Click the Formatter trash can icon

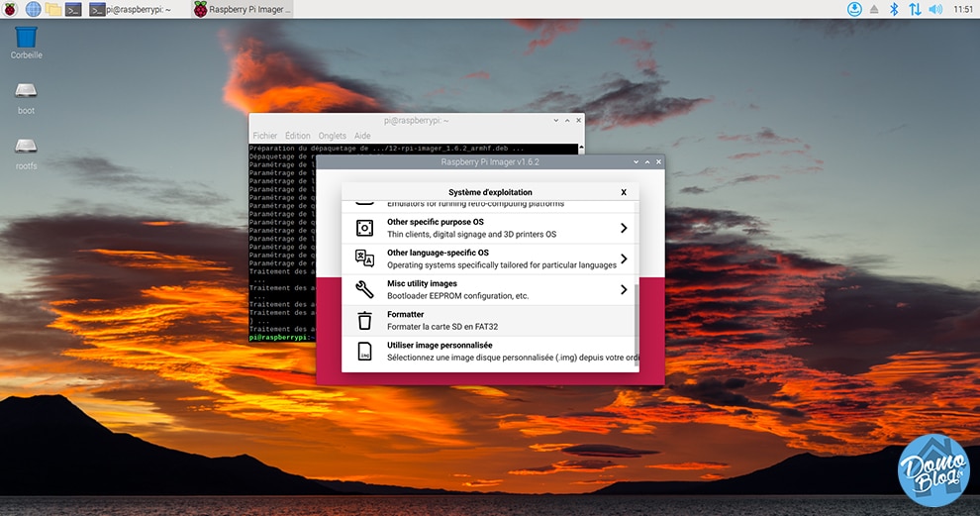364,320
